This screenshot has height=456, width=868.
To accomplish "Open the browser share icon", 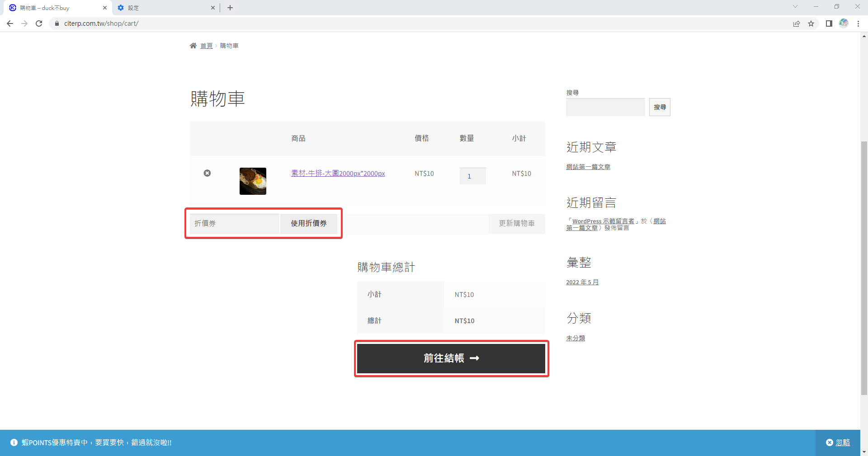I will (797, 24).
